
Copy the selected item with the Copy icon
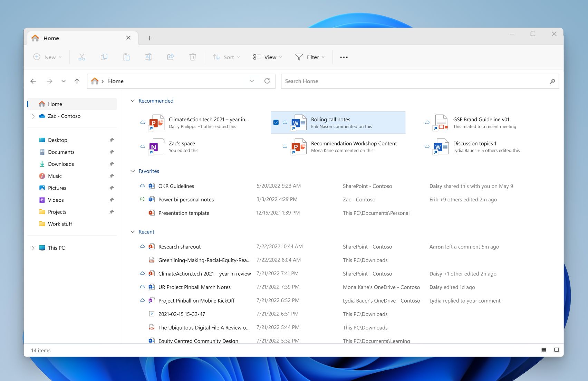point(104,57)
